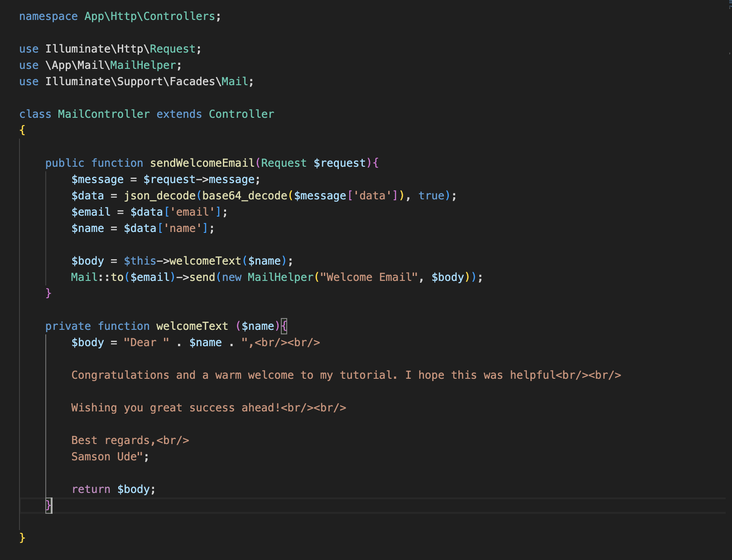Click the final yellow closing brace of class
The image size is (732, 560).
point(22,538)
